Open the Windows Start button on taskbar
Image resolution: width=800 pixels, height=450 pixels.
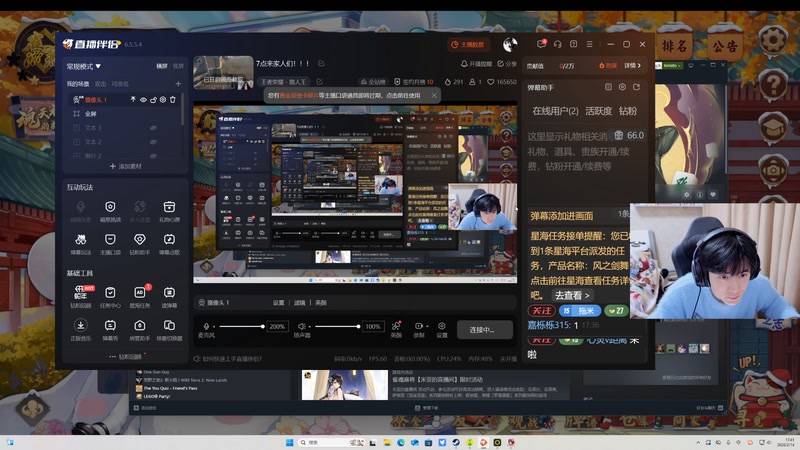tap(289, 442)
